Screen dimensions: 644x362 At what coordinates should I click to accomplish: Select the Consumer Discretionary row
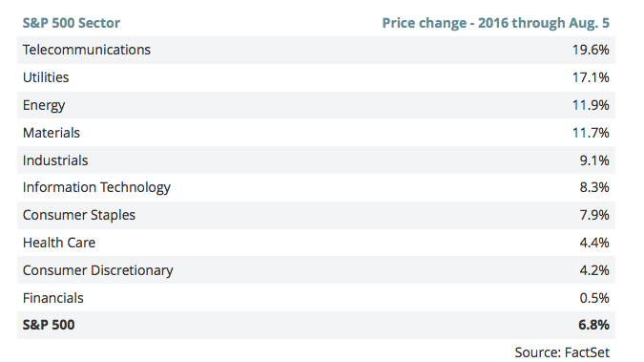316,270
